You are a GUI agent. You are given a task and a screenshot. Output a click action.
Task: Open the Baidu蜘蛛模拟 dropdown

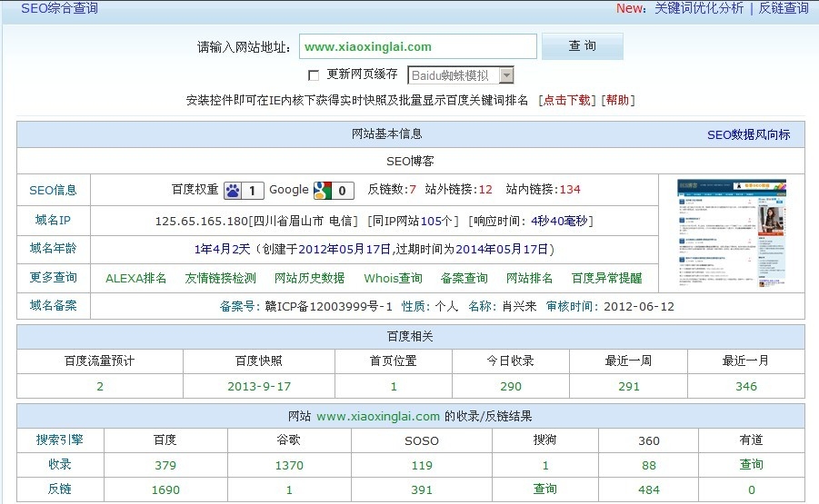(x=461, y=75)
